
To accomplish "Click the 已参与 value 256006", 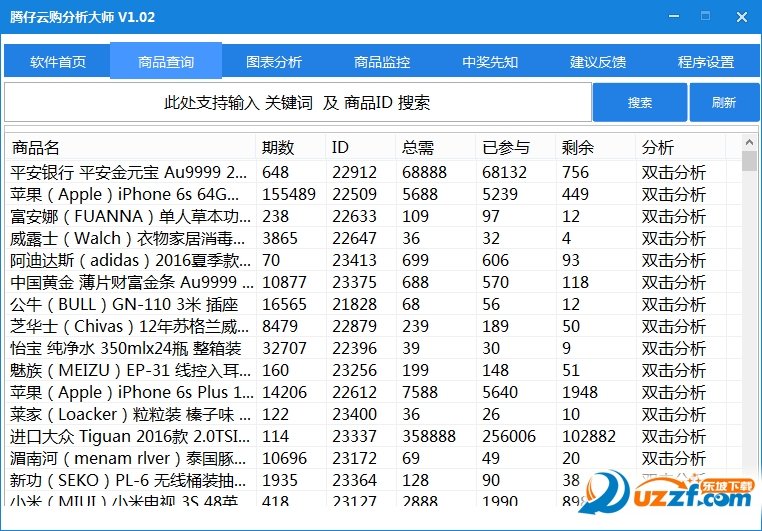I will (x=509, y=436).
